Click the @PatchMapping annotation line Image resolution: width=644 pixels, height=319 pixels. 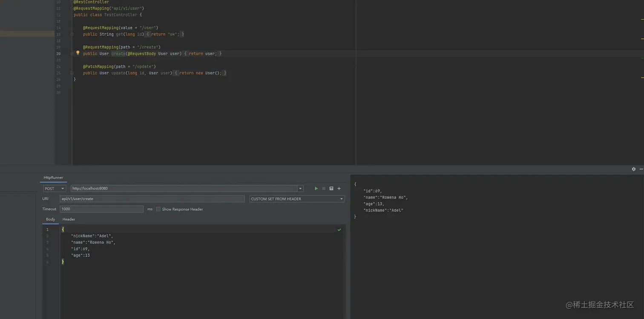tap(119, 67)
